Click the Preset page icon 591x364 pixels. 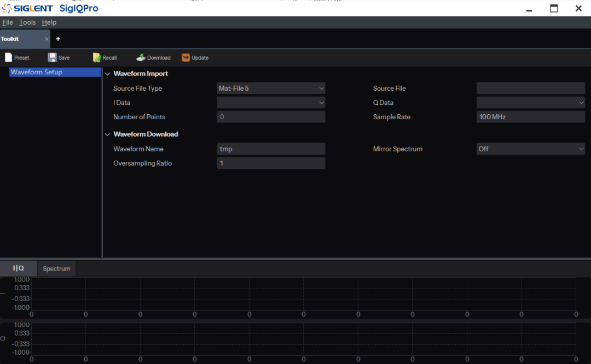(x=8, y=57)
